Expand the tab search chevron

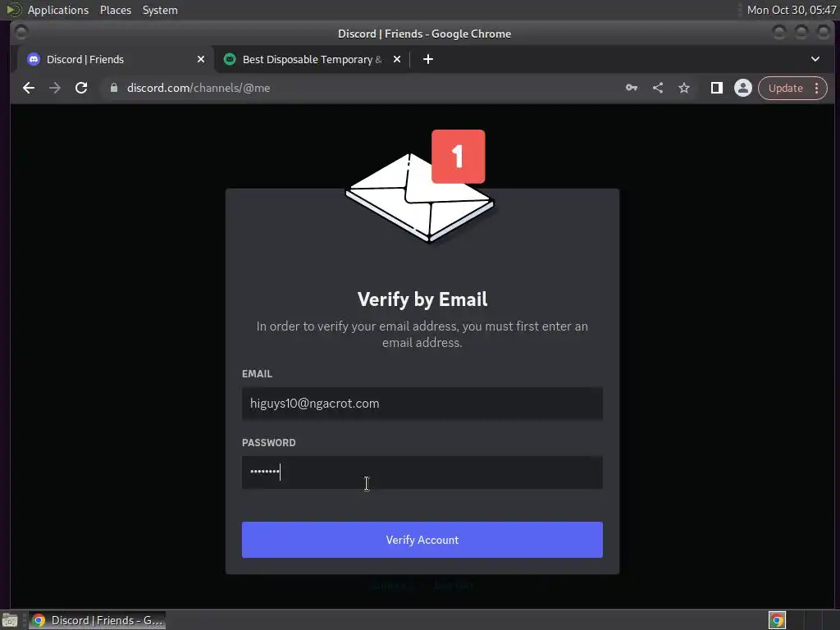pyautogui.click(x=815, y=59)
